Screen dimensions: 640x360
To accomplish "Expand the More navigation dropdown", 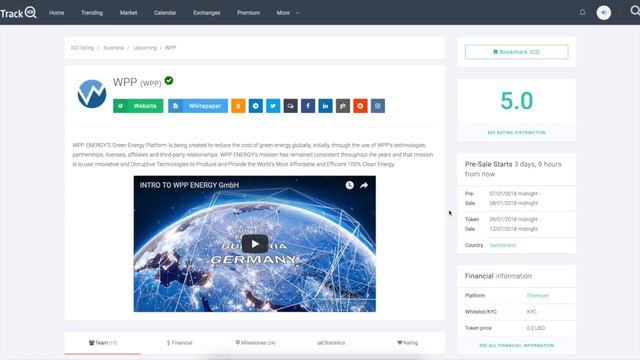I will (x=288, y=13).
